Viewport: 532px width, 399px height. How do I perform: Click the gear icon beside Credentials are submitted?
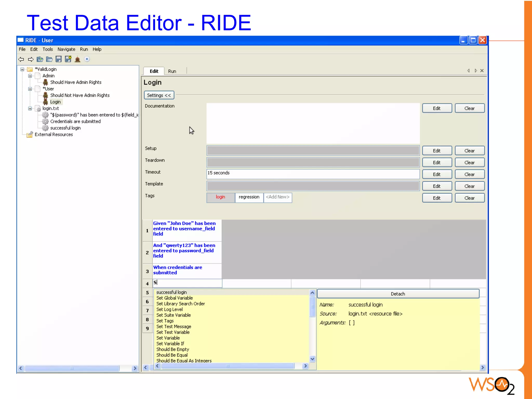pos(45,121)
